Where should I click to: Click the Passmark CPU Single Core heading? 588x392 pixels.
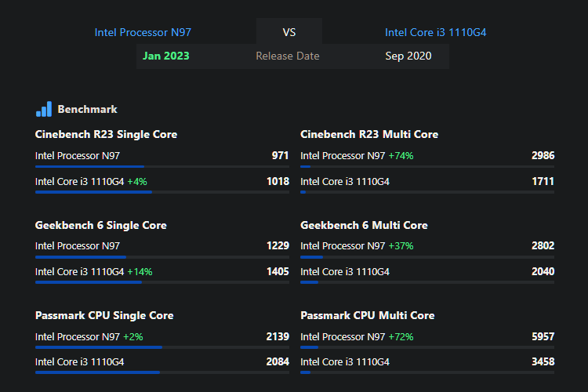coord(104,315)
